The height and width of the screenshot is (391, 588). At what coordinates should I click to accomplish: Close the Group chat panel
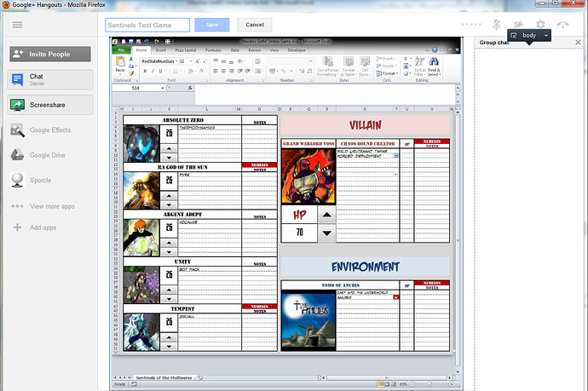pyautogui.click(x=578, y=43)
